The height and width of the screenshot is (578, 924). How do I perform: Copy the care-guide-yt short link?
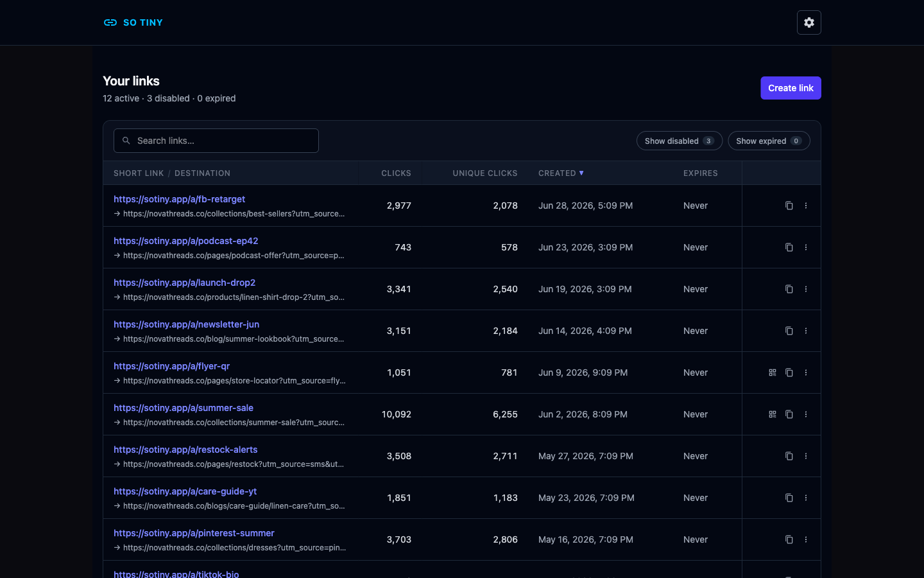(x=789, y=498)
